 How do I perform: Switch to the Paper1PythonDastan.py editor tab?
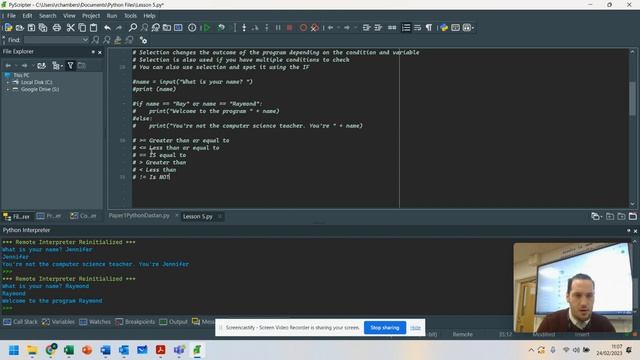tap(139, 216)
